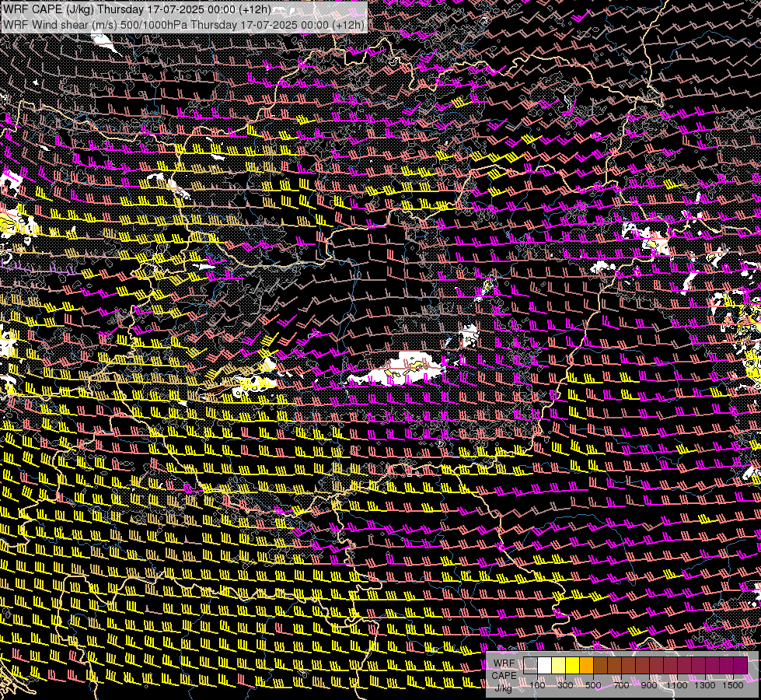This screenshot has width=761, height=700.
Task: Select the rightmost purple legend swatch
Action: point(741,665)
